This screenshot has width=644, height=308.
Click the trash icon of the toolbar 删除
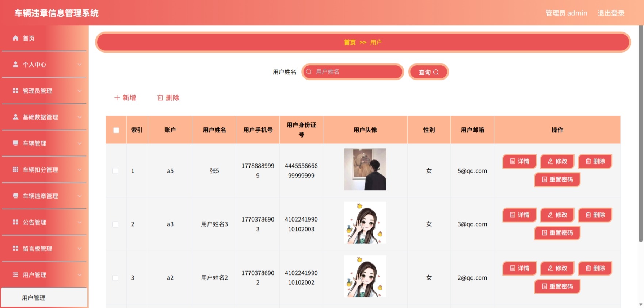(160, 97)
